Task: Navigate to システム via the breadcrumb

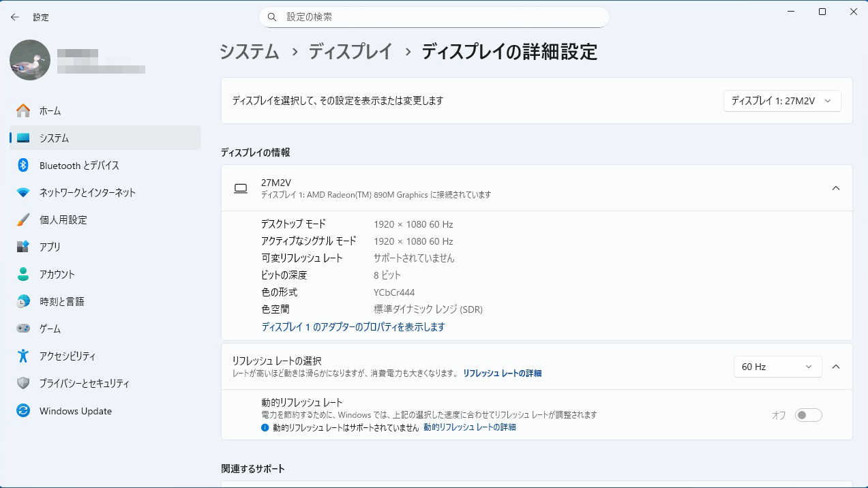Action: (x=249, y=51)
